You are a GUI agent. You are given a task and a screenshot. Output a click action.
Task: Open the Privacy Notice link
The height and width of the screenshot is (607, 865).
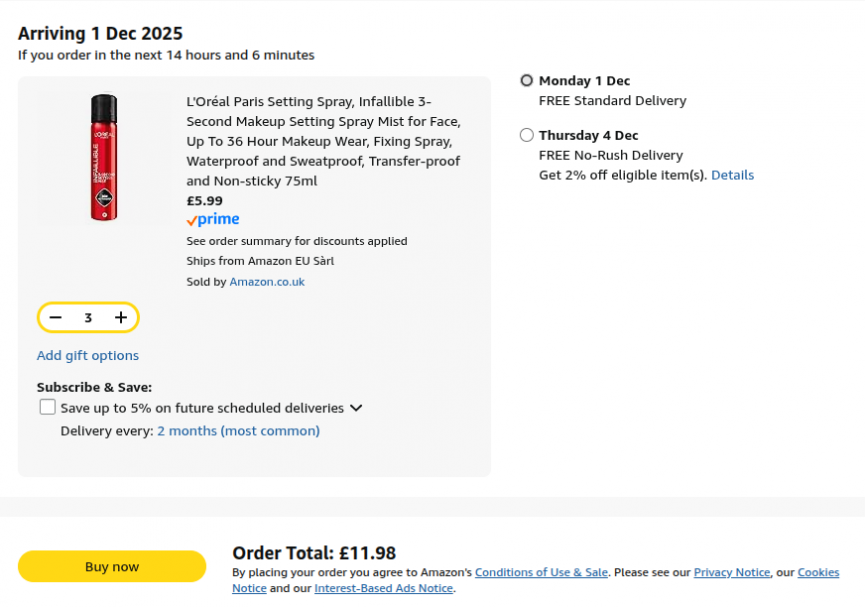(x=731, y=572)
